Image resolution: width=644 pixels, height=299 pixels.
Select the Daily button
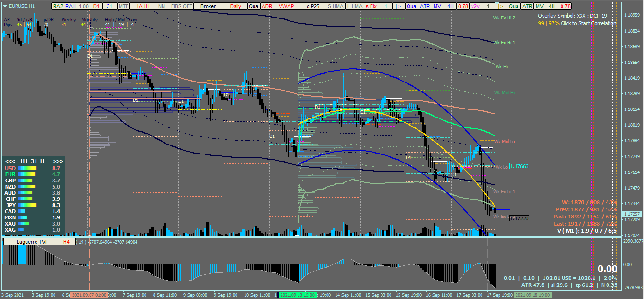(235, 6)
